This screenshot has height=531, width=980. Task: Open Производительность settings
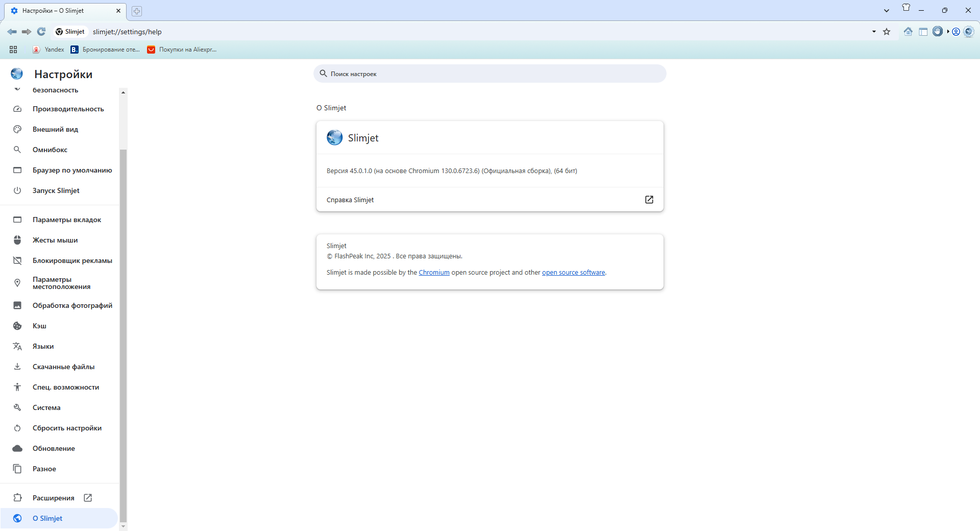pyautogui.click(x=60, y=109)
